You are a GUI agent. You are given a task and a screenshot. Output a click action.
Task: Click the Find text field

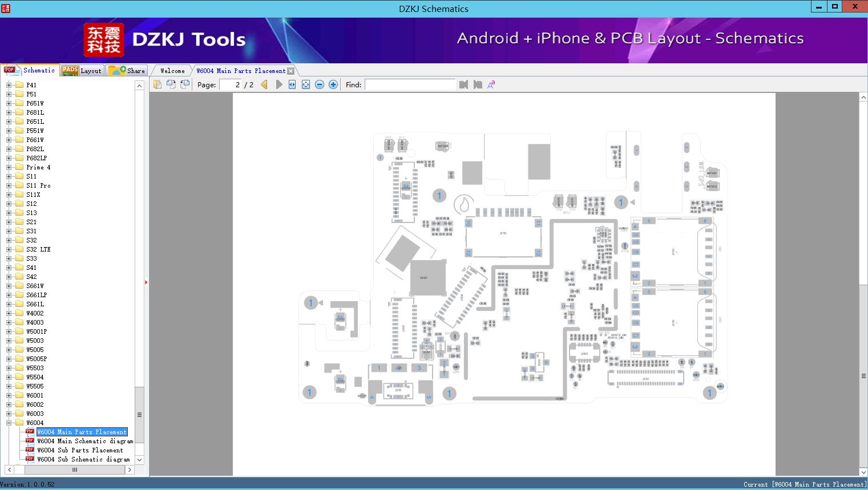pos(410,84)
